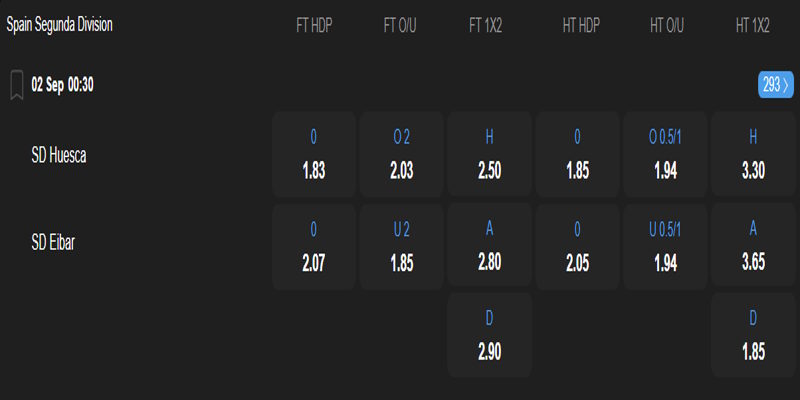Pick Under 2 full-time odds 1.85
Viewport: 800px width, 400px height.
click(401, 247)
